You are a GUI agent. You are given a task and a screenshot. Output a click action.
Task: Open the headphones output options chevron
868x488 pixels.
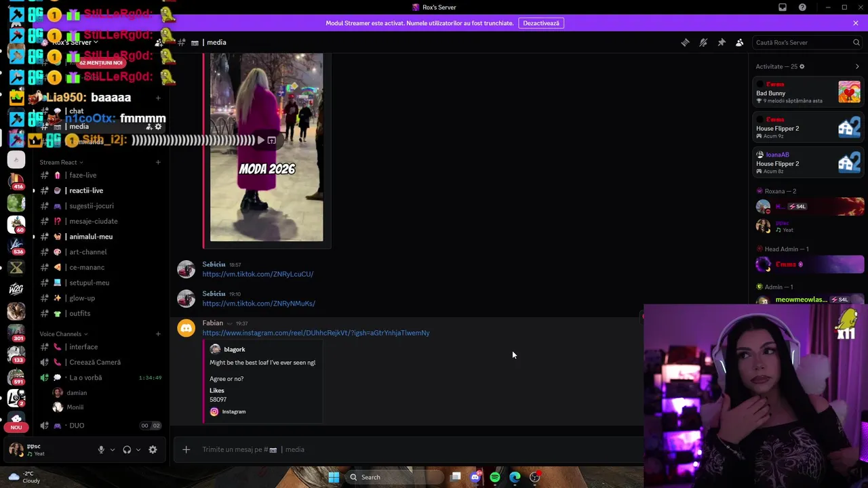(x=138, y=449)
